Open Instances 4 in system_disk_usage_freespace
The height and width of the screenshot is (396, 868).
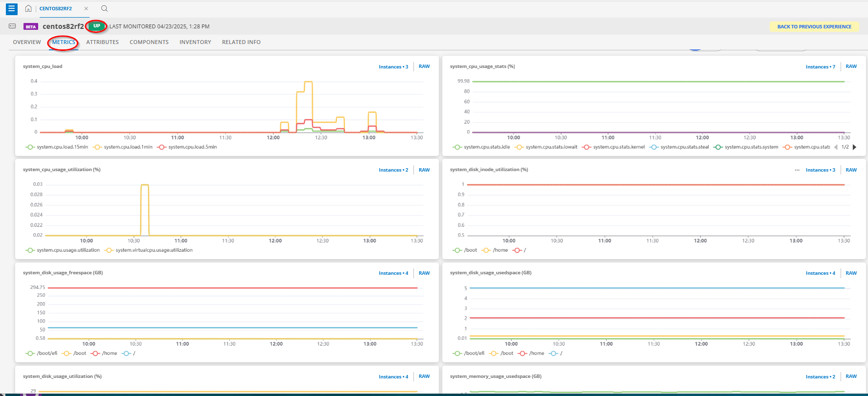[393, 273]
